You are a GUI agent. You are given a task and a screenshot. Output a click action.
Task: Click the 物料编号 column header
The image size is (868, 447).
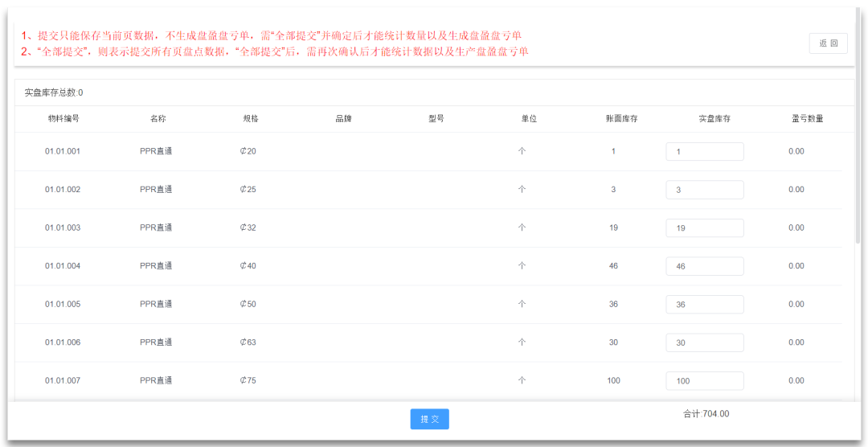(63, 118)
